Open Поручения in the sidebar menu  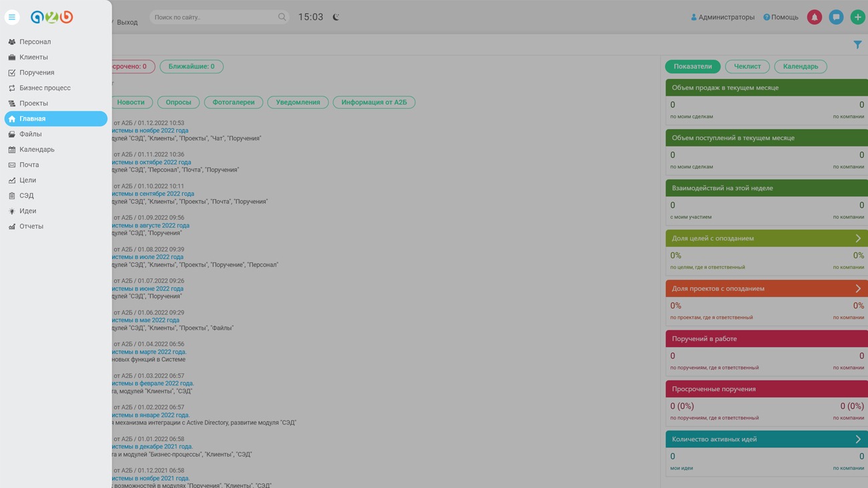pyautogui.click(x=37, y=73)
